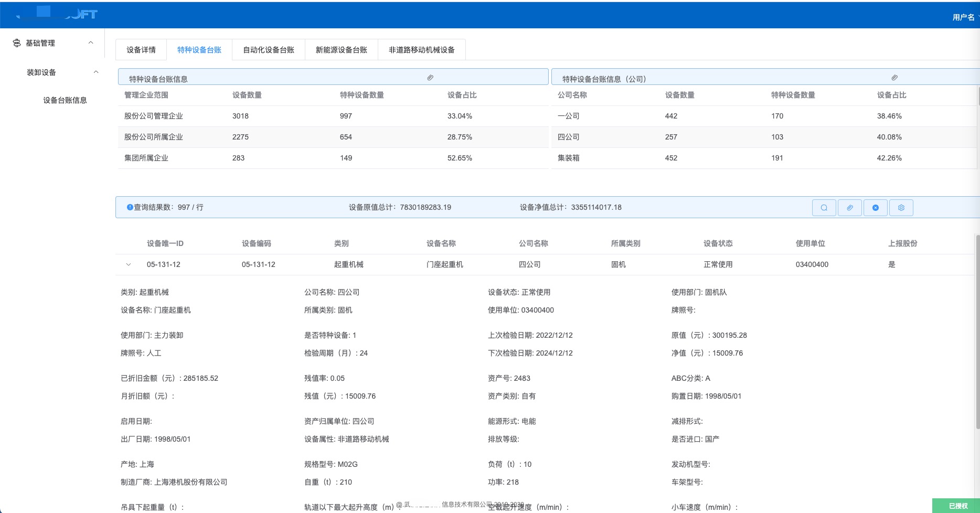The width and height of the screenshot is (980, 513).
Task: Switch to the 设备详情 tab
Action: click(x=141, y=50)
